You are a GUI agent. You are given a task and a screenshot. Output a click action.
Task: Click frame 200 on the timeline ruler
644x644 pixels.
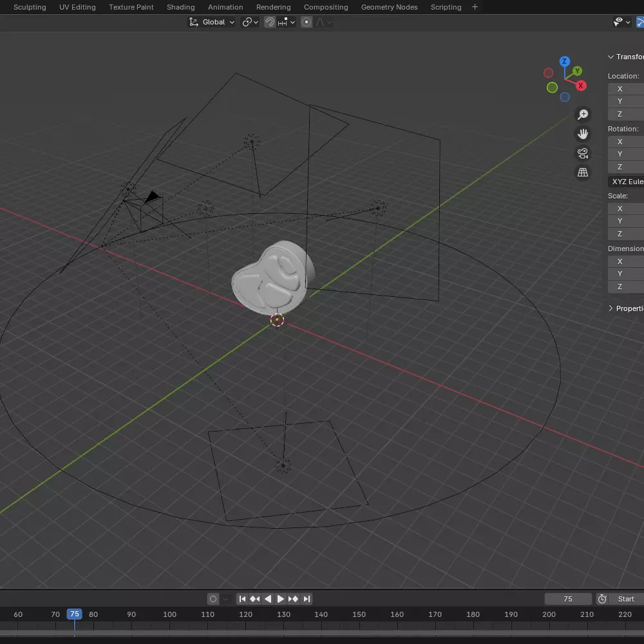click(549, 614)
